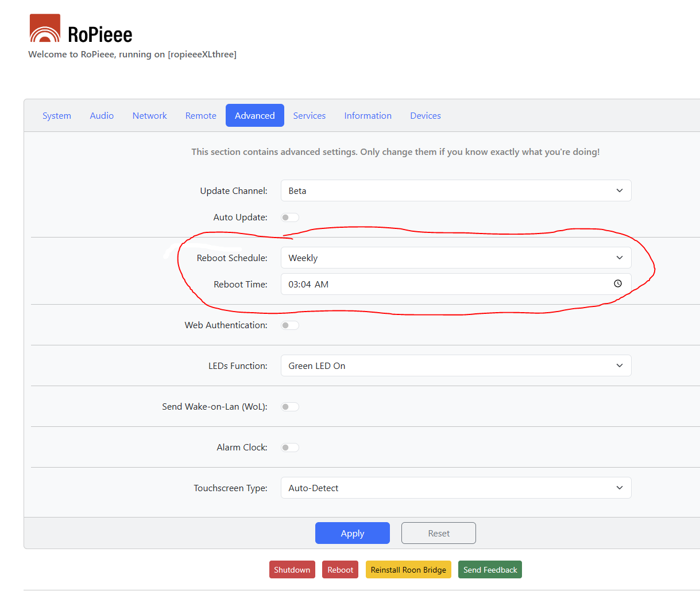Go to the Network tab

pyautogui.click(x=149, y=115)
